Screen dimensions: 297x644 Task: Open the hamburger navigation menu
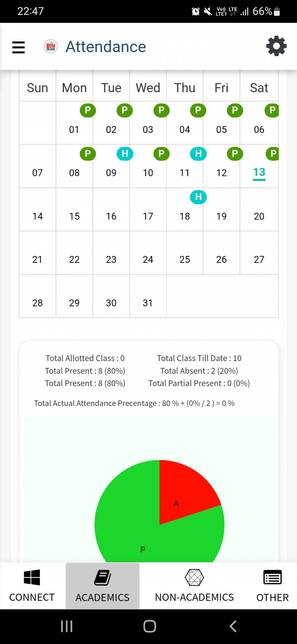click(19, 47)
